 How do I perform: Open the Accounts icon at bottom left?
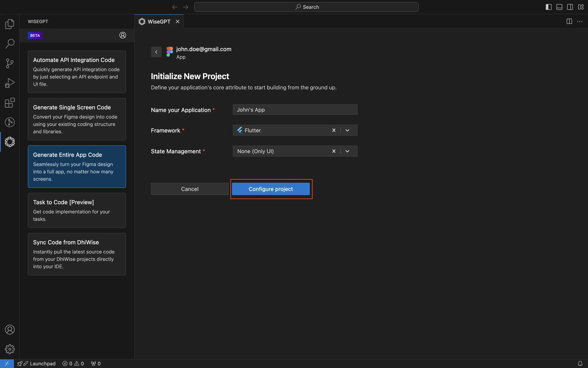pos(10,330)
